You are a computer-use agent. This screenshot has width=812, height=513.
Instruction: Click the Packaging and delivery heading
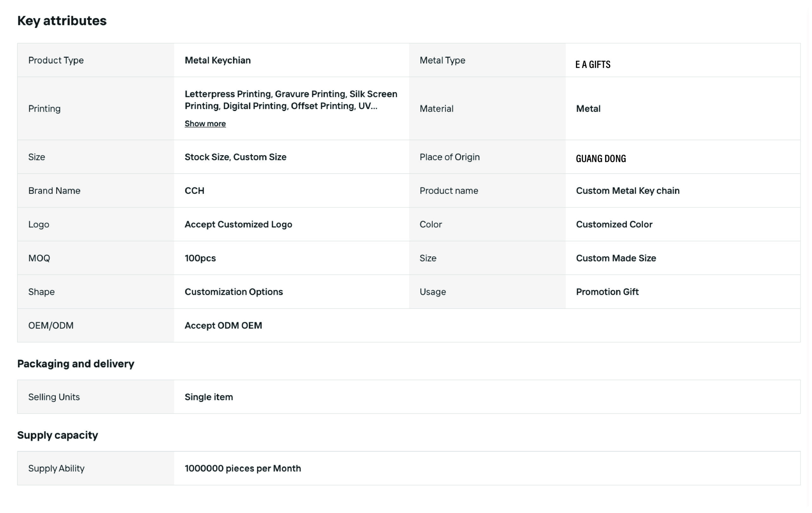tap(76, 364)
